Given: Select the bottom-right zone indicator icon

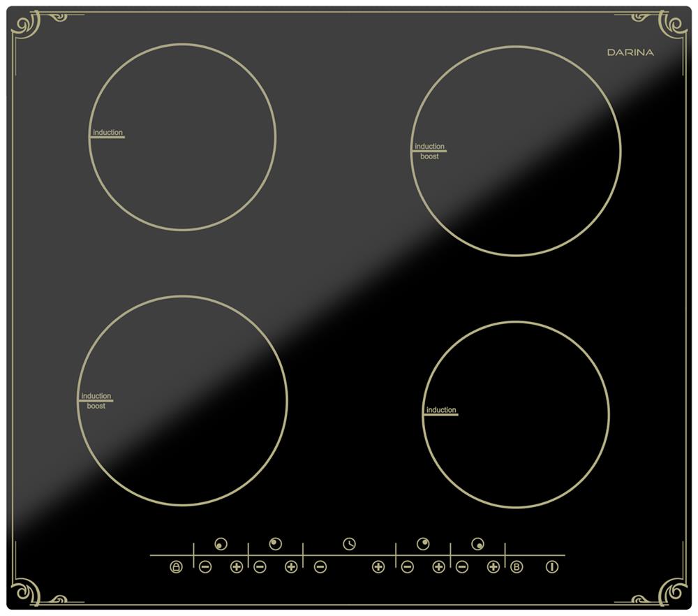Looking at the screenshot, I should point(477,544).
